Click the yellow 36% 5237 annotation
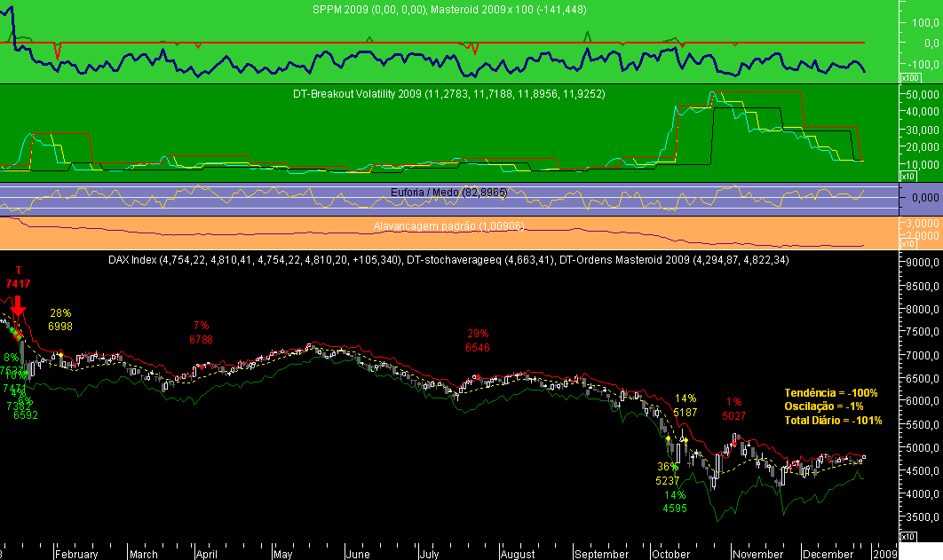943x560 pixels. pyautogui.click(x=668, y=474)
